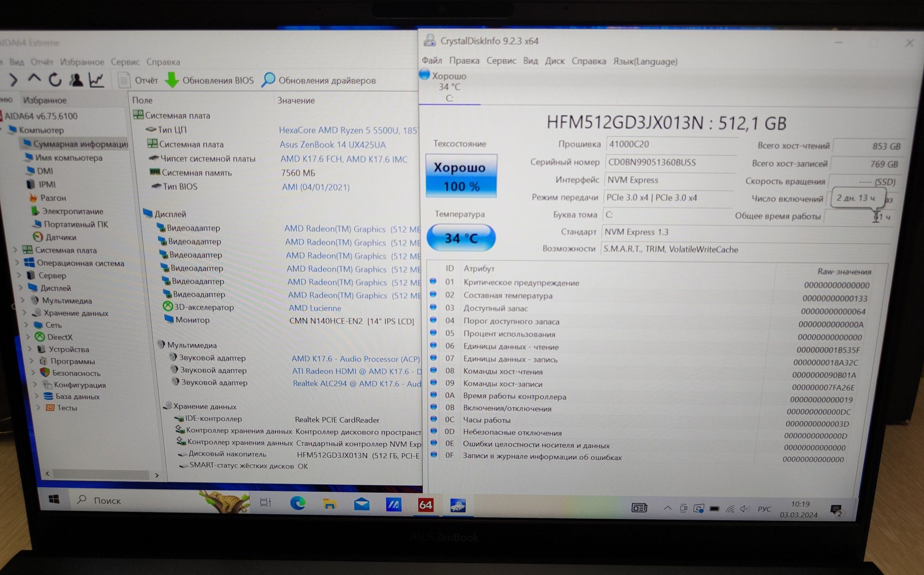Switch to Избранное tab in AIDA64
924x575 pixels.
[45, 100]
